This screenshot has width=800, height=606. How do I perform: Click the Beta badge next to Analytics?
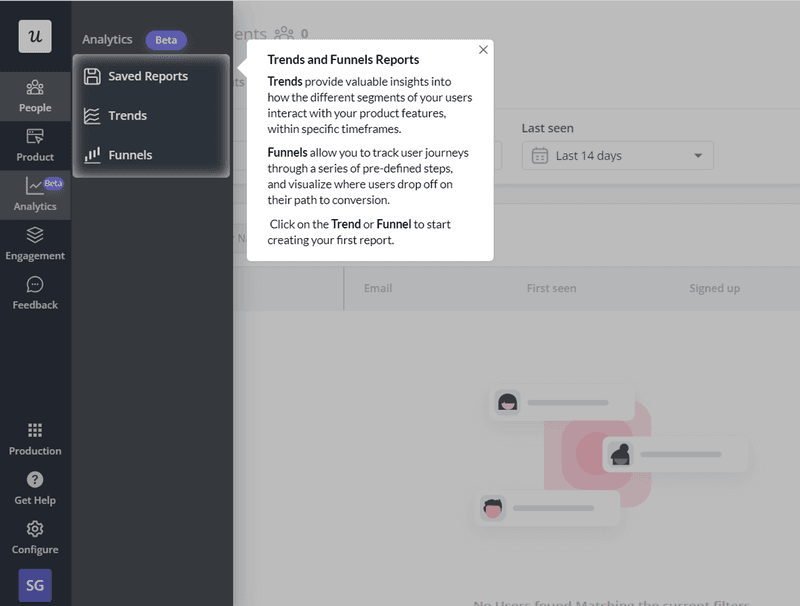[166, 40]
